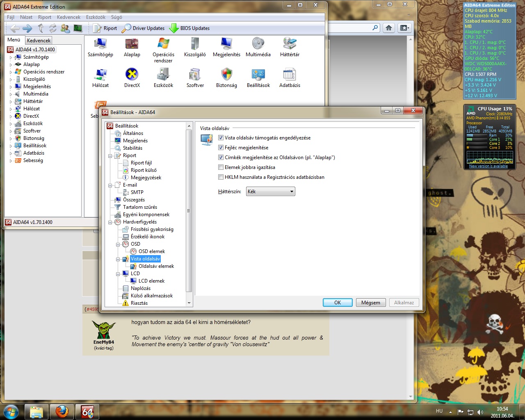The width and height of the screenshot is (525, 420).
Task: Click the back arrow in AIDA64 toolbar
Action: 15,28
